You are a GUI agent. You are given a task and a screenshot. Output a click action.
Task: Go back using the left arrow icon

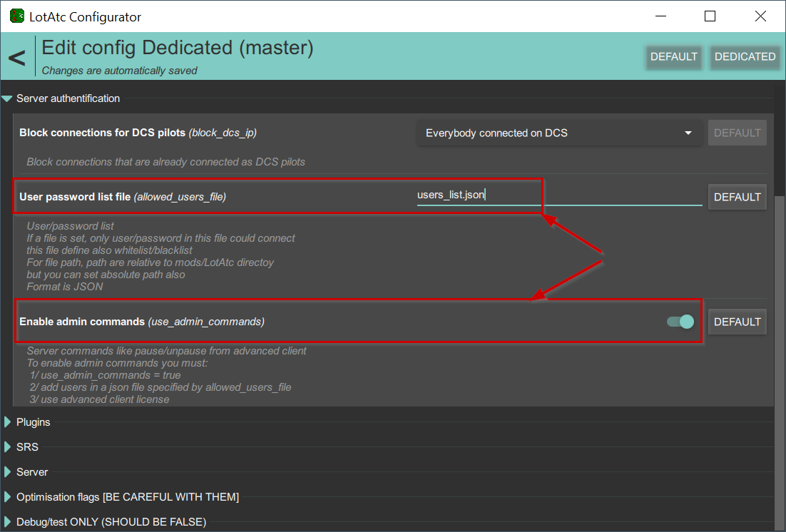point(16,58)
